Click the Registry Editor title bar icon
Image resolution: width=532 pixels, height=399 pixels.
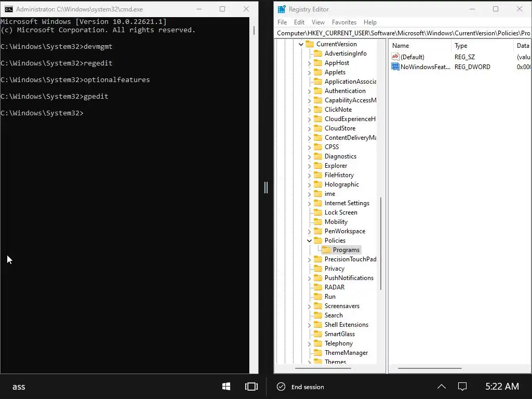point(282,9)
